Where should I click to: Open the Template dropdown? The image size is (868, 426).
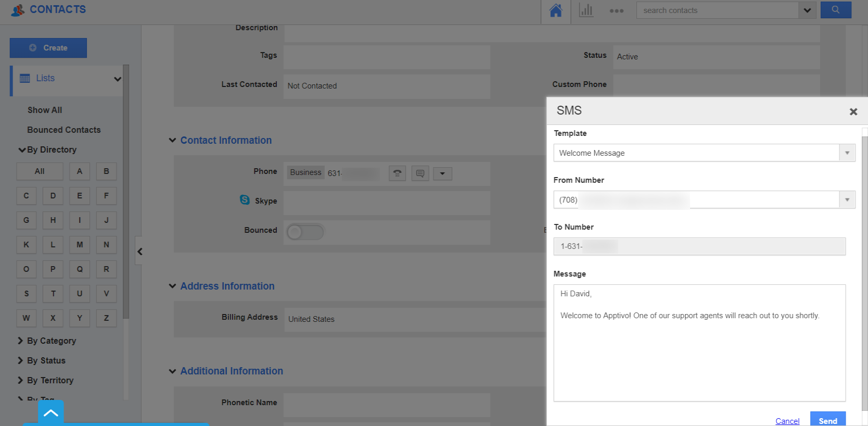[847, 153]
